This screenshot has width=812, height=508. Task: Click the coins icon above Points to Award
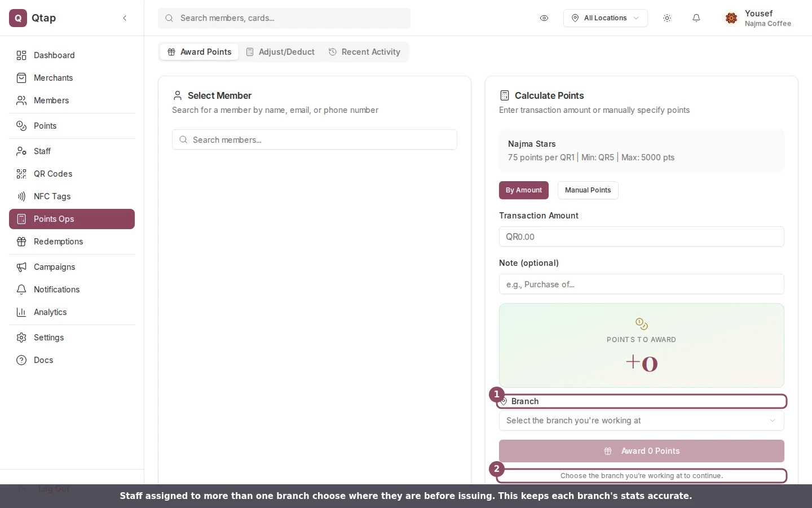tap(642, 324)
